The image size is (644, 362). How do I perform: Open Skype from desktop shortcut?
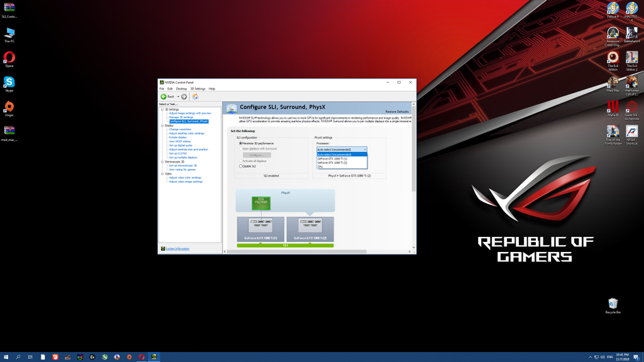tap(9, 82)
